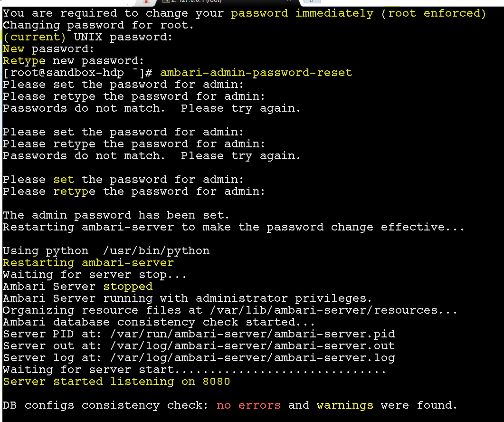Click the /var/log/ambari-server/ambari-server.out path
The width and height of the screenshot is (504, 422).
click(252, 346)
